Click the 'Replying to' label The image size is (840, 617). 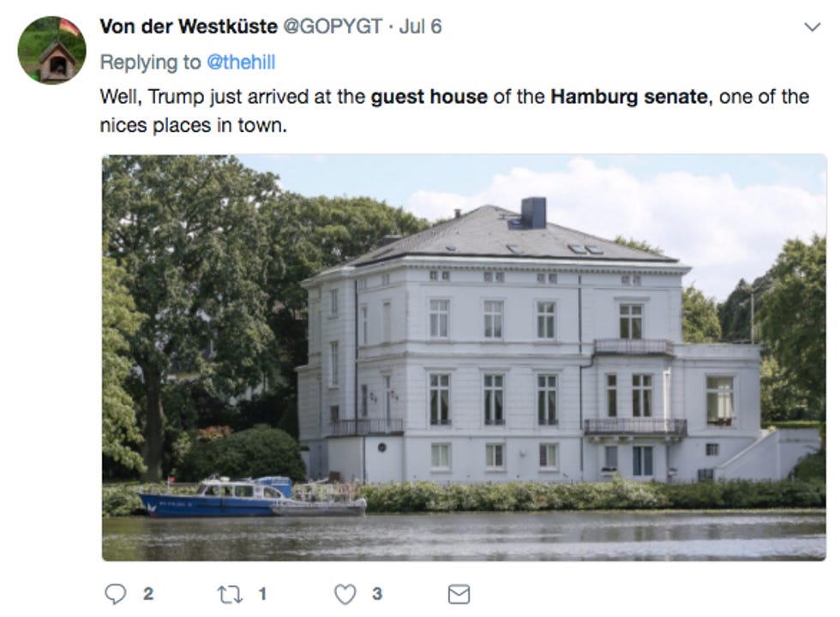click(x=151, y=62)
